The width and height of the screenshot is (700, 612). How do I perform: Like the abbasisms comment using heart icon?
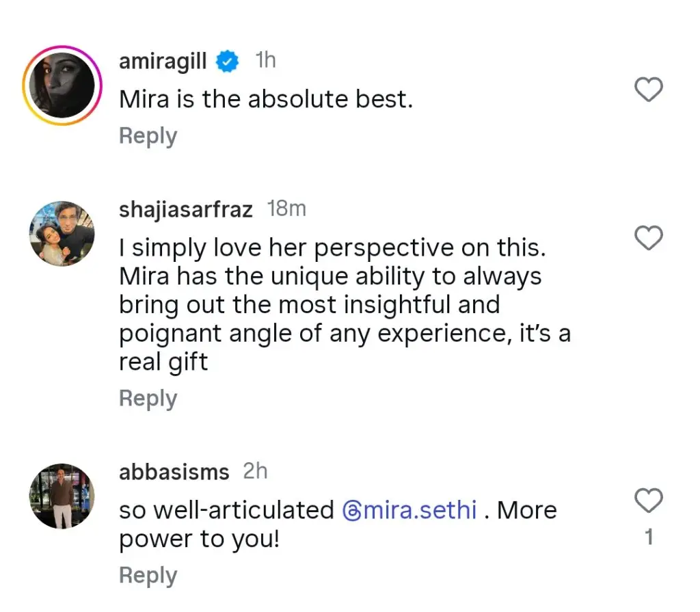click(x=649, y=501)
